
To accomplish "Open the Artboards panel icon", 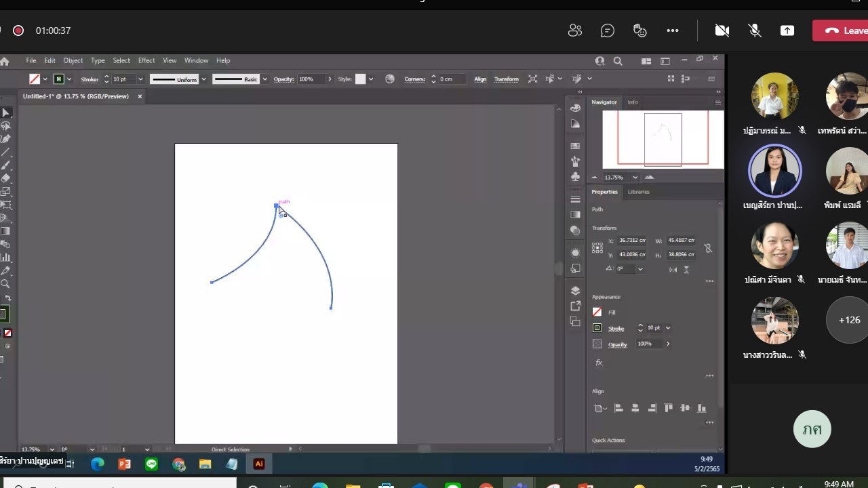I will [x=575, y=321].
